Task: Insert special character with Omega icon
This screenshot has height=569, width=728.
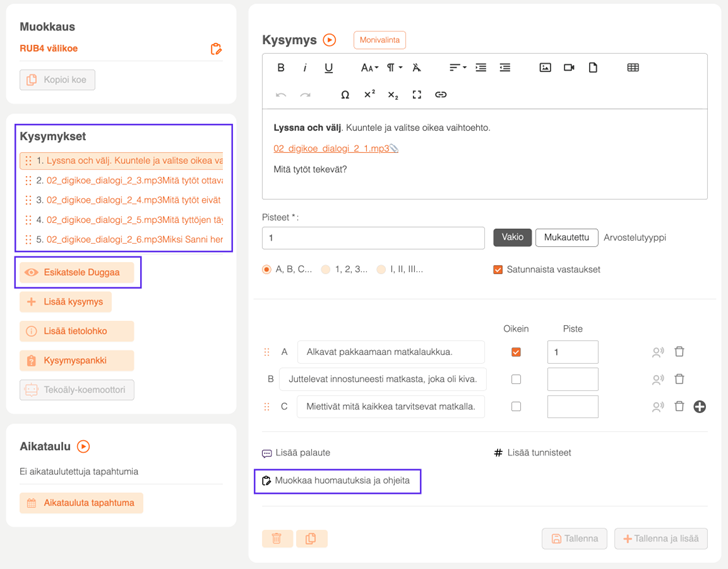Action: 345,95
